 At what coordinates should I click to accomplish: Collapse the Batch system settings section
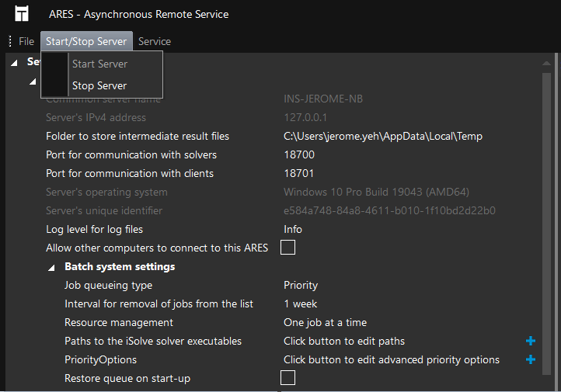click(x=51, y=267)
